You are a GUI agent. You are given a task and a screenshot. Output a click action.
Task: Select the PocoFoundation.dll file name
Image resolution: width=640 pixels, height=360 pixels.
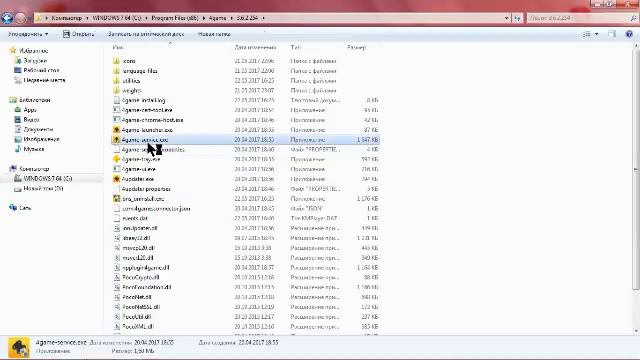tap(147, 287)
